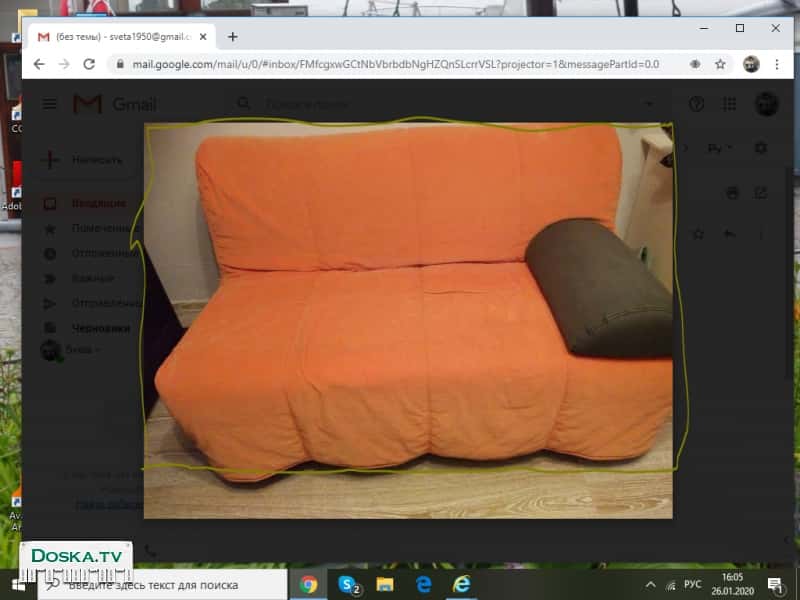The image size is (800, 600).
Task: Open Skype from the Windows taskbar
Action: [x=349, y=583]
